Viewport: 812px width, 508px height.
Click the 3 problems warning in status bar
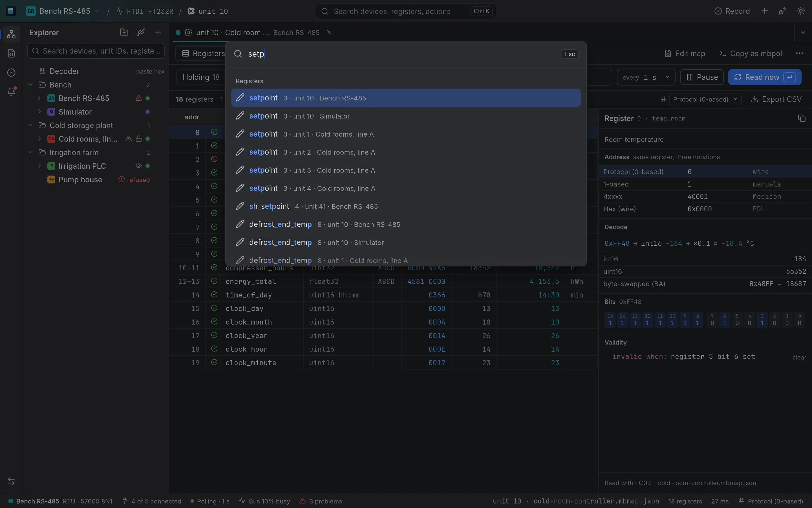321,501
